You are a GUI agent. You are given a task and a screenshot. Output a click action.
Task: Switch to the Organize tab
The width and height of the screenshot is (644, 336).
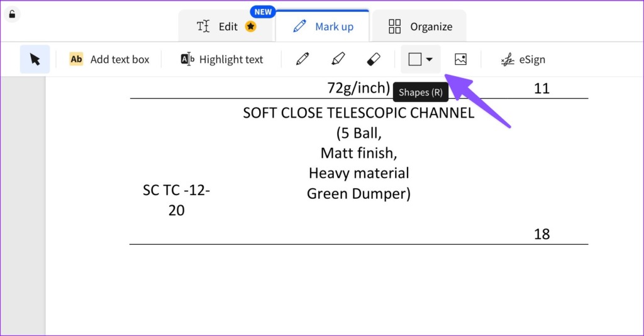tap(420, 26)
